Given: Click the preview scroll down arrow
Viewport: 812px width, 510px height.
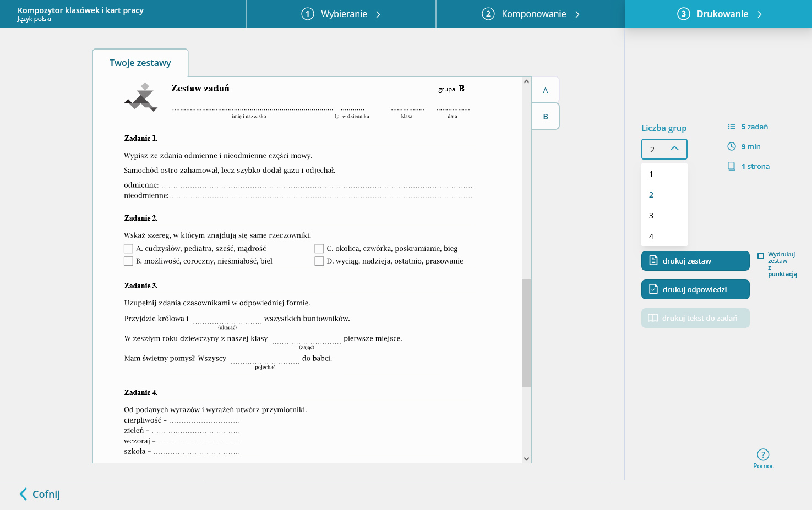Looking at the screenshot, I should 527,459.
